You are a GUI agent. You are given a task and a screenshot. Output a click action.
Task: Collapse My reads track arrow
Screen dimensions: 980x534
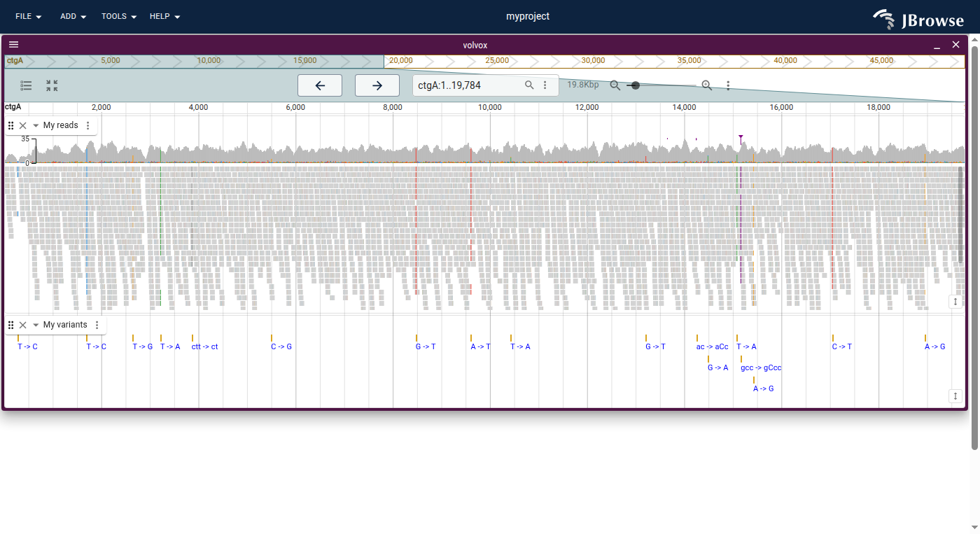click(36, 126)
